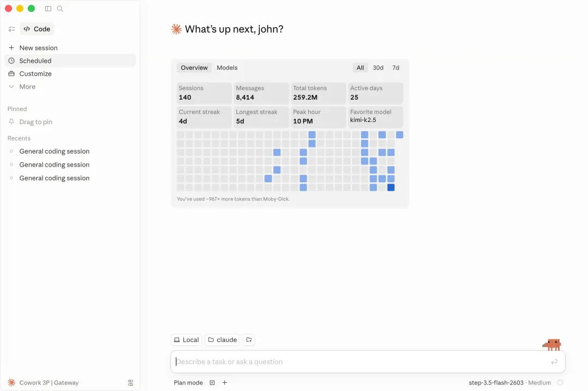Viewport: 588px width, 391px height.
Task: Select the 7d time range
Action: coord(396,68)
